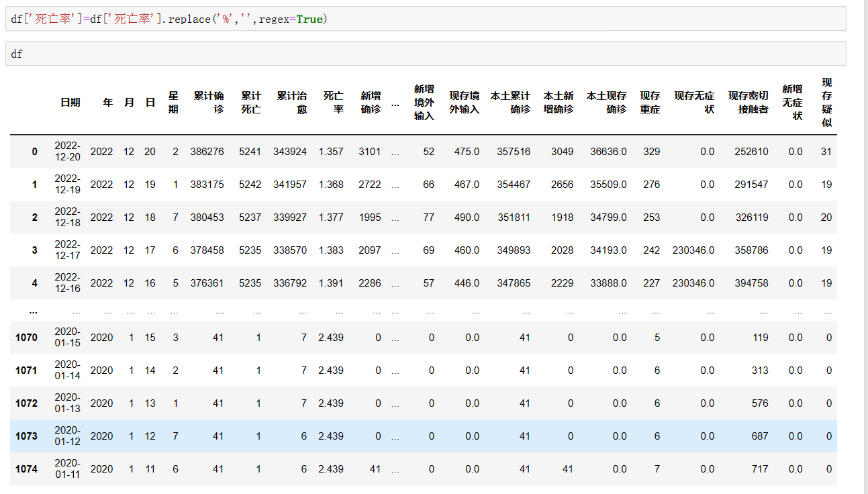Click the death rate value 1.368

pyautogui.click(x=331, y=185)
